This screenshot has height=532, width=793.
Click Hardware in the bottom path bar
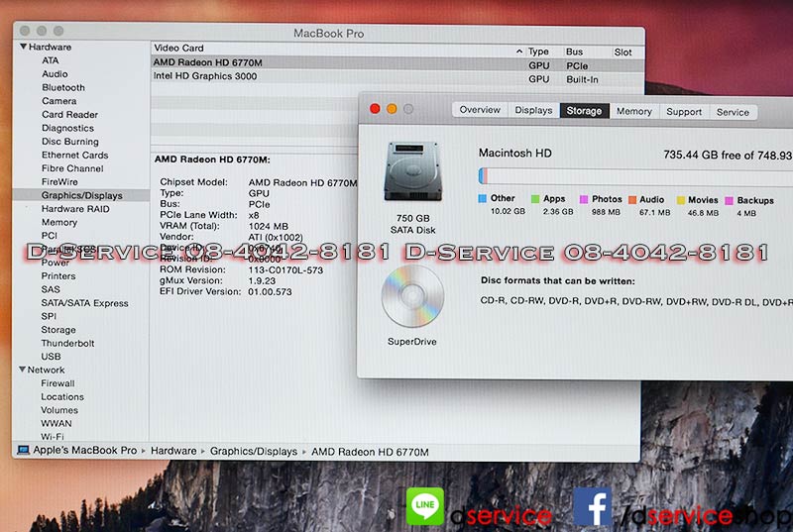coord(173,451)
